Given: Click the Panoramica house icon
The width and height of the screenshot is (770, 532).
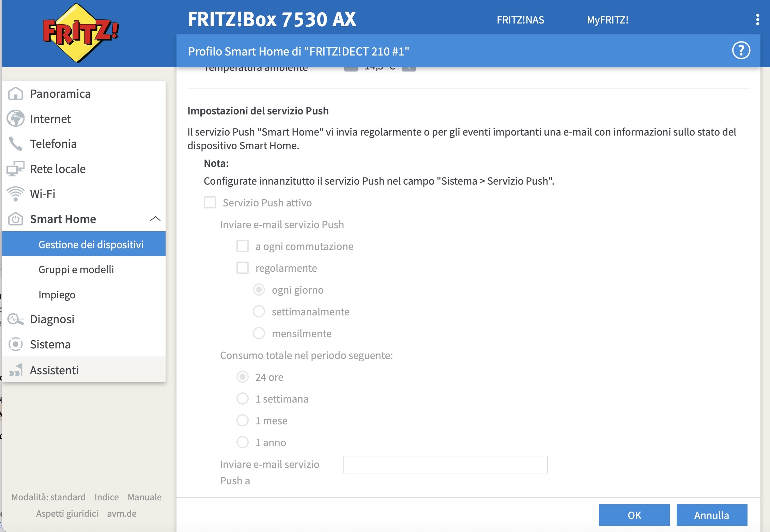Looking at the screenshot, I should [x=16, y=94].
